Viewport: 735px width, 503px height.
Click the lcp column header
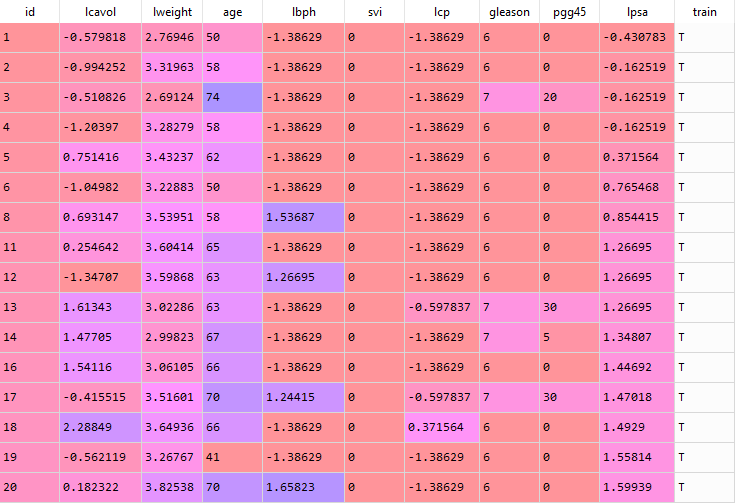[442, 12]
